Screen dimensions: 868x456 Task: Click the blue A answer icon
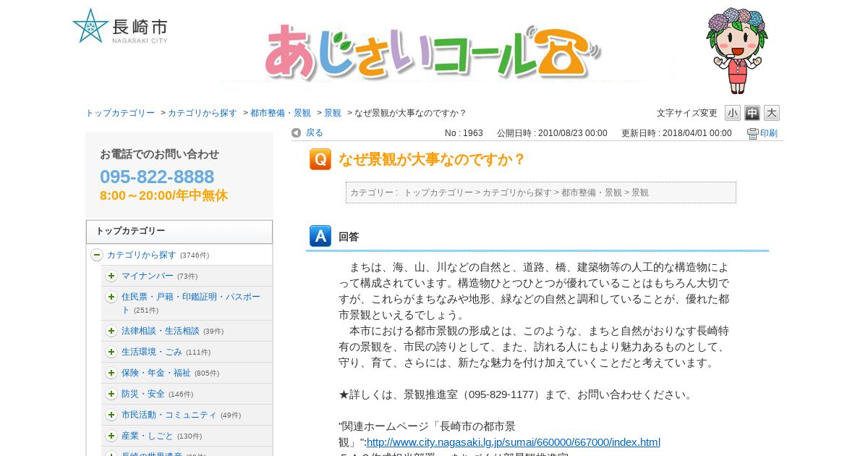click(320, 236)
